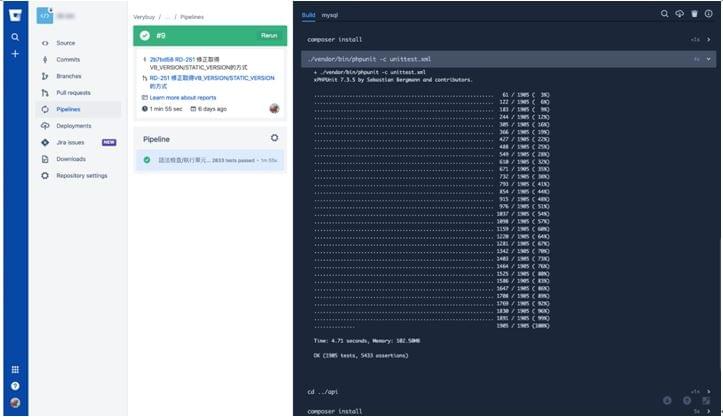Click the Verybuy breadcrumb link
This screenshot has width=723, height=417.
pyautogui.click(x=144, y=17)
